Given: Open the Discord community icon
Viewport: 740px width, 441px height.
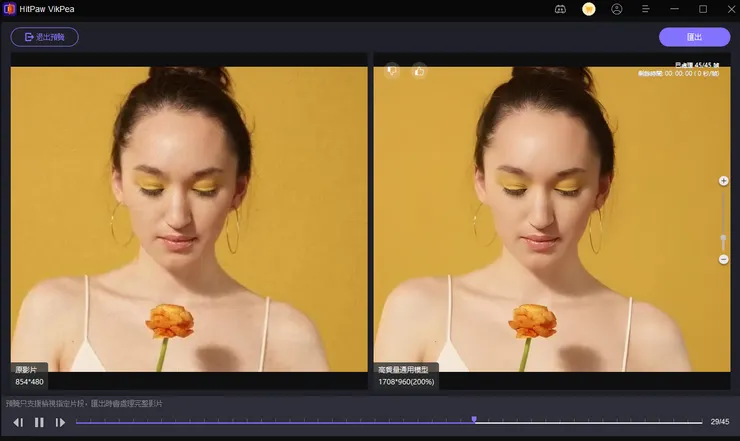Looking at the screenshot, I should (560, 9).
